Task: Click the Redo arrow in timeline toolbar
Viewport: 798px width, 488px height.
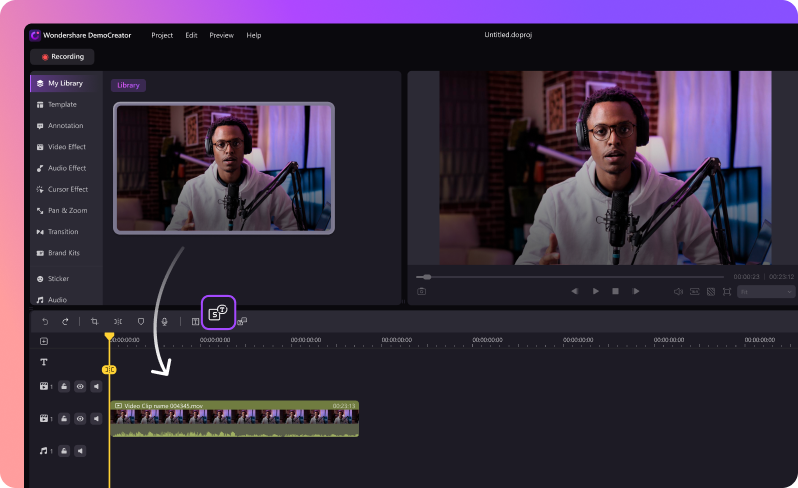Action: tap(65, 321)
